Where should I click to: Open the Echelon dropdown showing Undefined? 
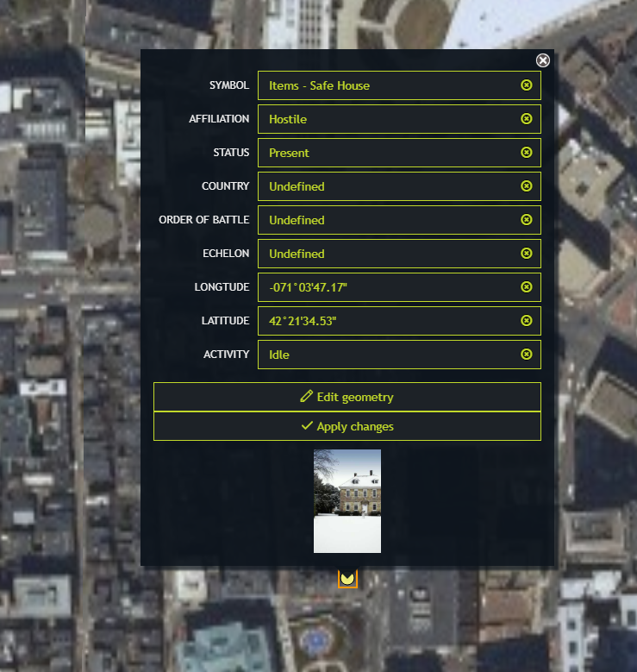pyautogui.click(x=388, y=254)
